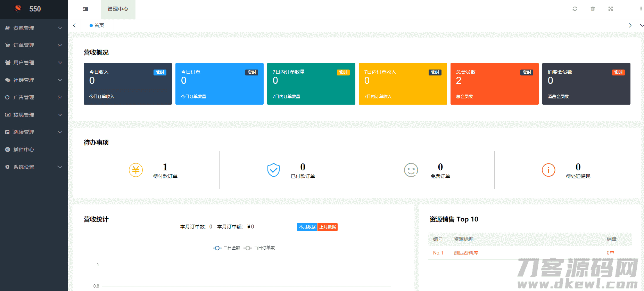Click the yen icon for pending payment orders

pos(136,170)
